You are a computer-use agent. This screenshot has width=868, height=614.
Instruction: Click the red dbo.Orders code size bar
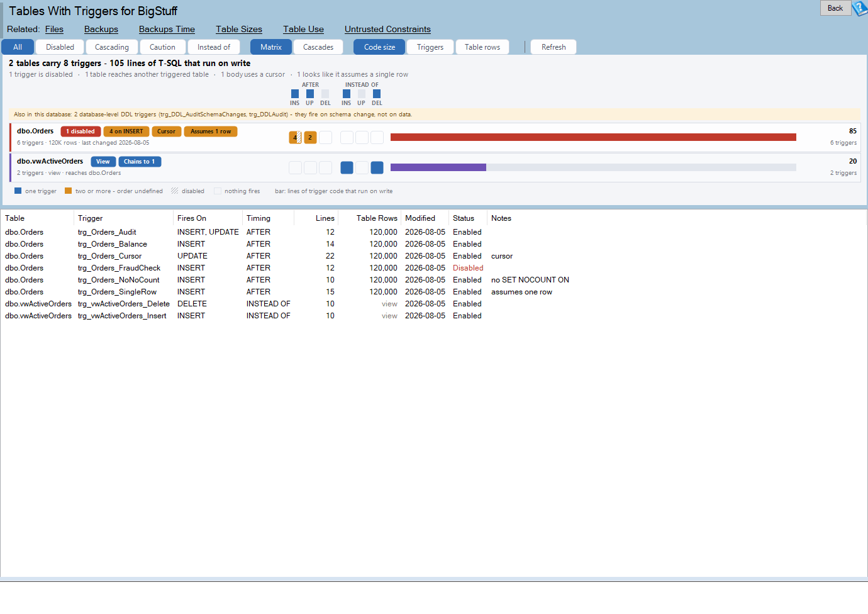point(593,137)
